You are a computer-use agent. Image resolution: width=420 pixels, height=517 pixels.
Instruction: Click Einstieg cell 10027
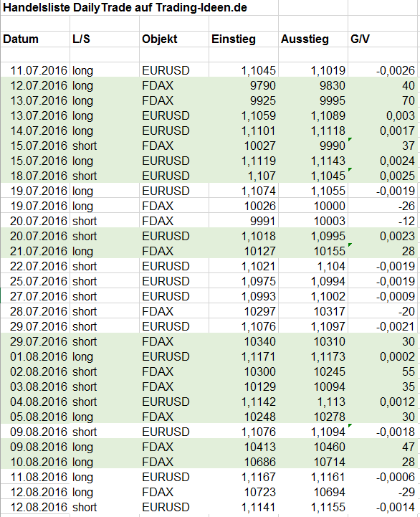click(244, 146)
